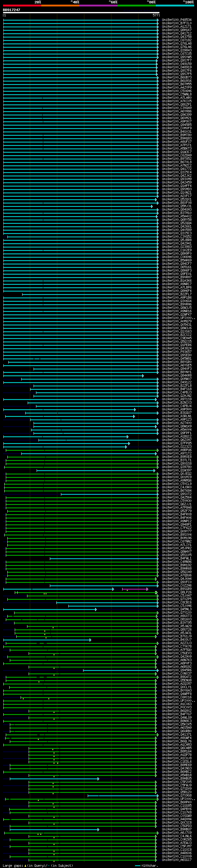197x868 pixels.
Task: Click the cyan alignment bar of UniRef100_Q84KR8
Action: 73,375
